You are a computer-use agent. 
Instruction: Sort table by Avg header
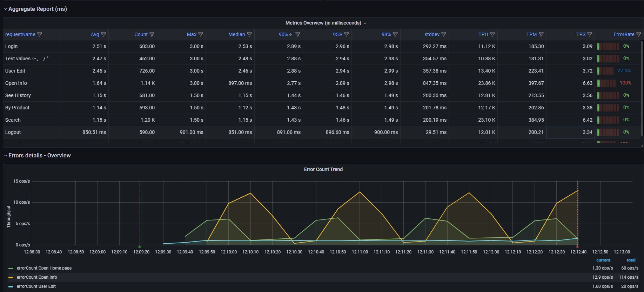[x=95, y=34]
